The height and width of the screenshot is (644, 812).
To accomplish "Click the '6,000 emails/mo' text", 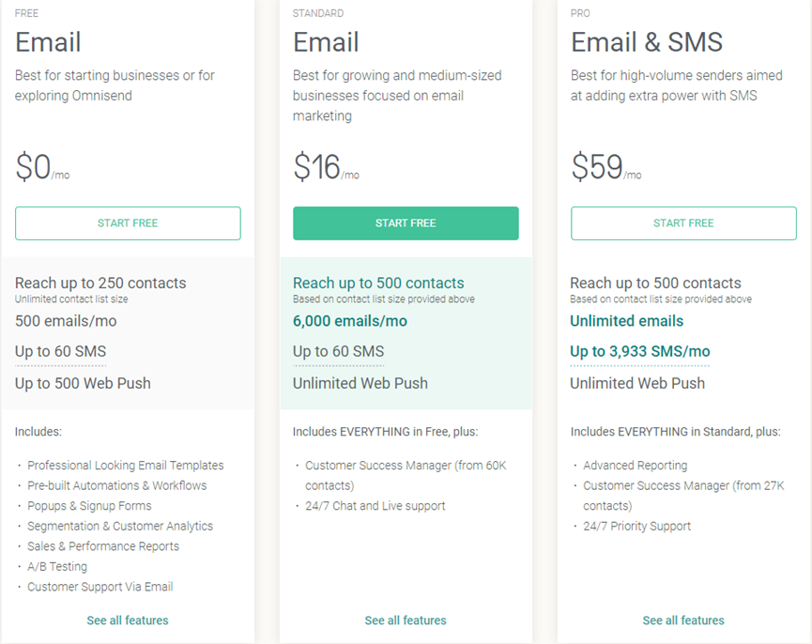I will [350, 321].
